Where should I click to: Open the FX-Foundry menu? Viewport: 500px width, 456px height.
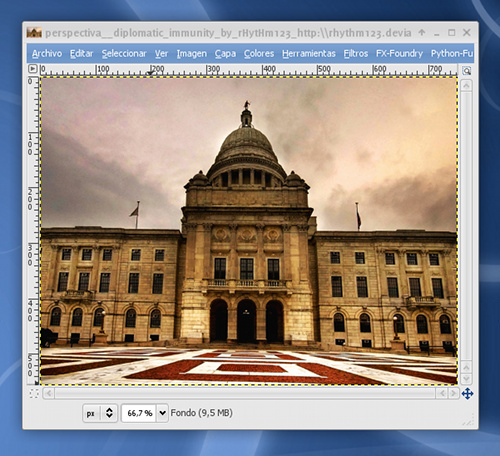(399, 53)
